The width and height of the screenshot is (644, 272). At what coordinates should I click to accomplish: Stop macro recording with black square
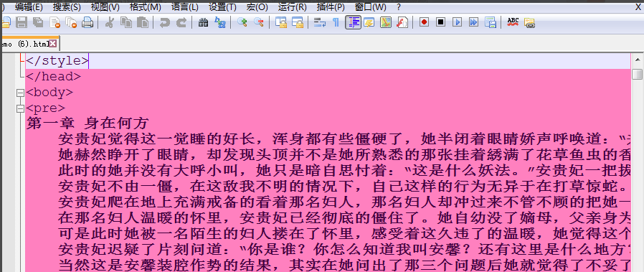[x=441, y=22]
